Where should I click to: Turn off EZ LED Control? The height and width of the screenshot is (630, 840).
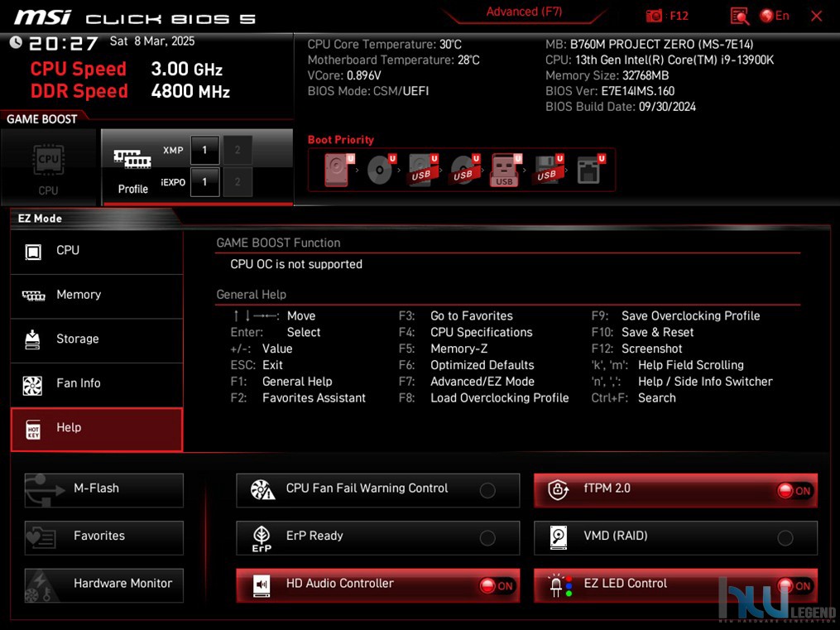[675, 585]
